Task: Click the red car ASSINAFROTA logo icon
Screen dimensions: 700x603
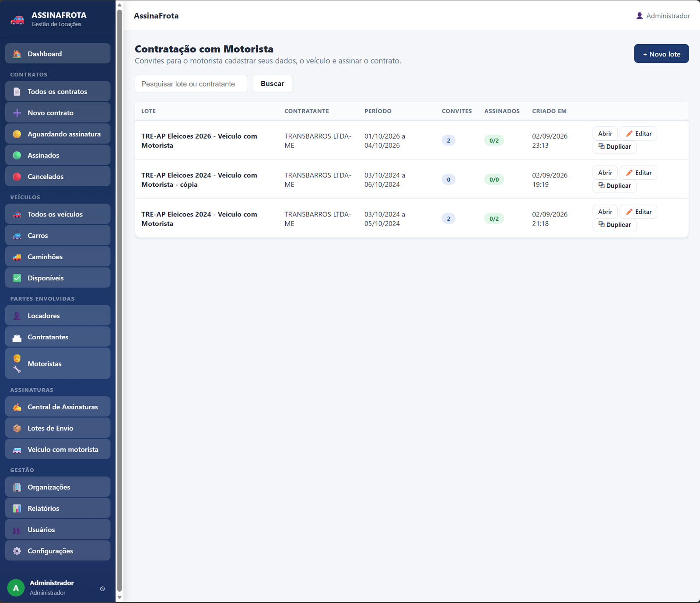Action: coord(17,20)
